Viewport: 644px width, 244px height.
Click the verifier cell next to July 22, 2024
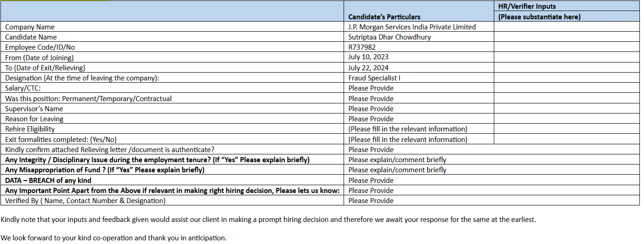566,68
